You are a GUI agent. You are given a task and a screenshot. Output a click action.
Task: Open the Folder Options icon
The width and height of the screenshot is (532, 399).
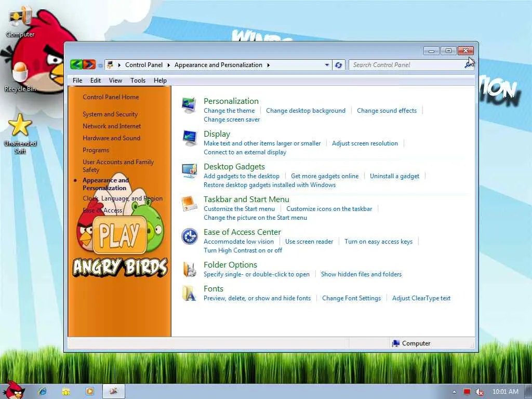coord(189,269)
